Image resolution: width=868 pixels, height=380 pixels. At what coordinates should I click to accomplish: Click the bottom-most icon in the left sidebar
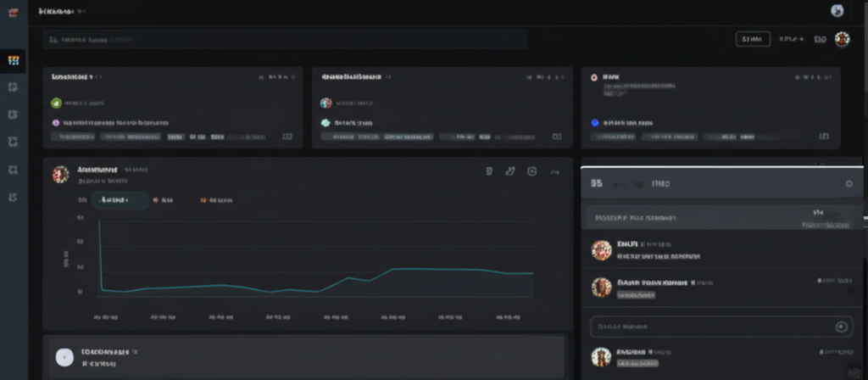click(x=13, y=198)
